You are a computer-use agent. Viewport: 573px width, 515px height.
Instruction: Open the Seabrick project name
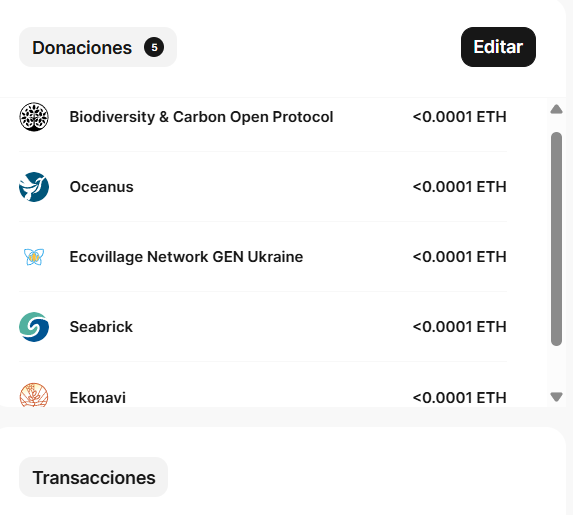(101, 327)
